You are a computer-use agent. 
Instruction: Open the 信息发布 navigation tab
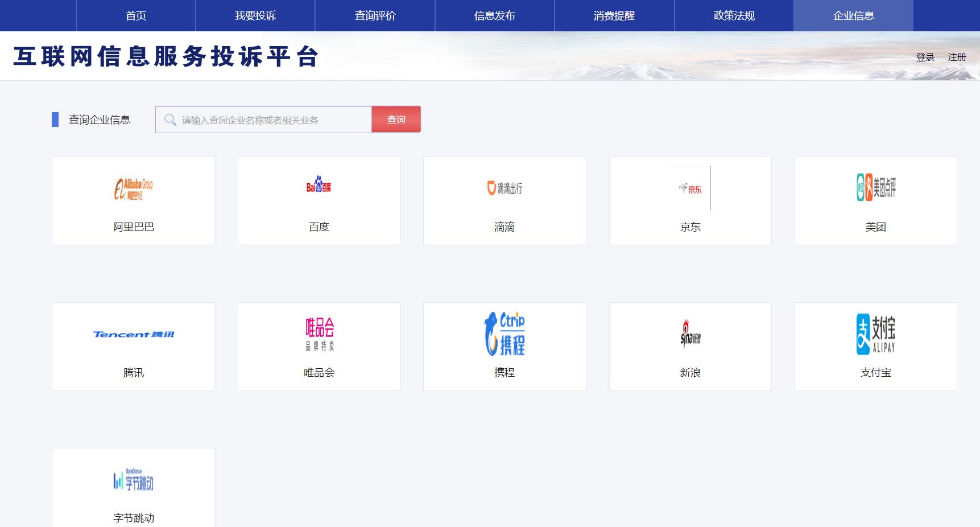(x=495, y=15)
